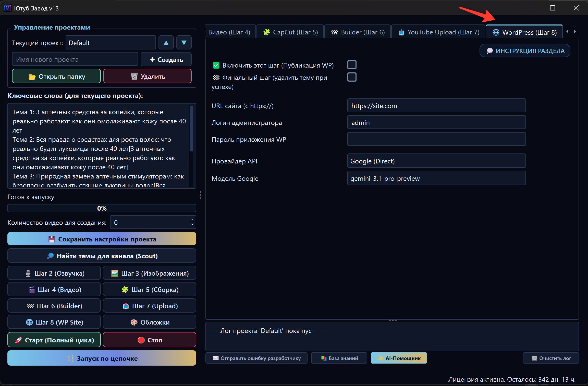Open the AI-Помощник assistant button

pos(399,358)
